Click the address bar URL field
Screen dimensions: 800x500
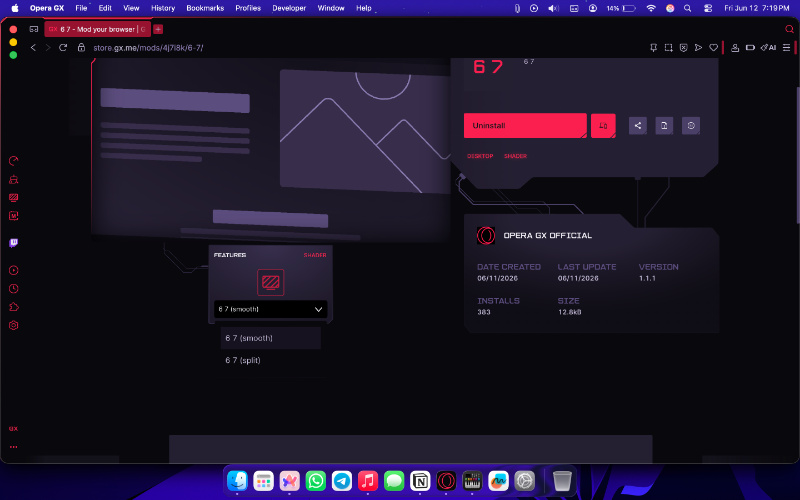[x=148, y=47]
